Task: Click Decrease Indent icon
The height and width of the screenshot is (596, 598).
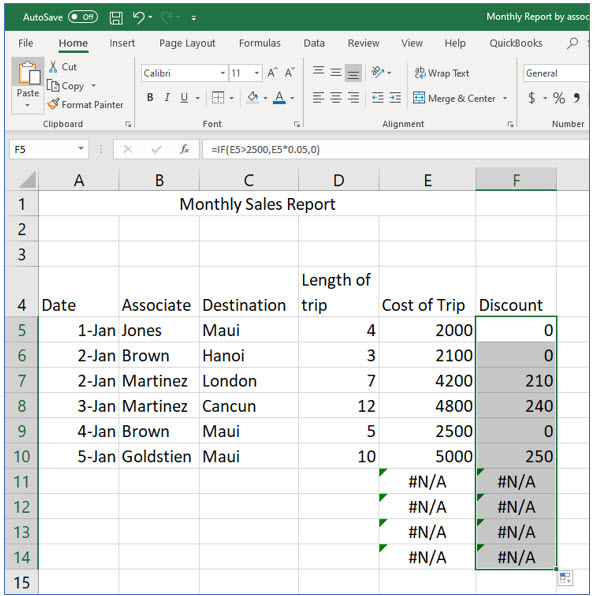Action: click(378, 98)
